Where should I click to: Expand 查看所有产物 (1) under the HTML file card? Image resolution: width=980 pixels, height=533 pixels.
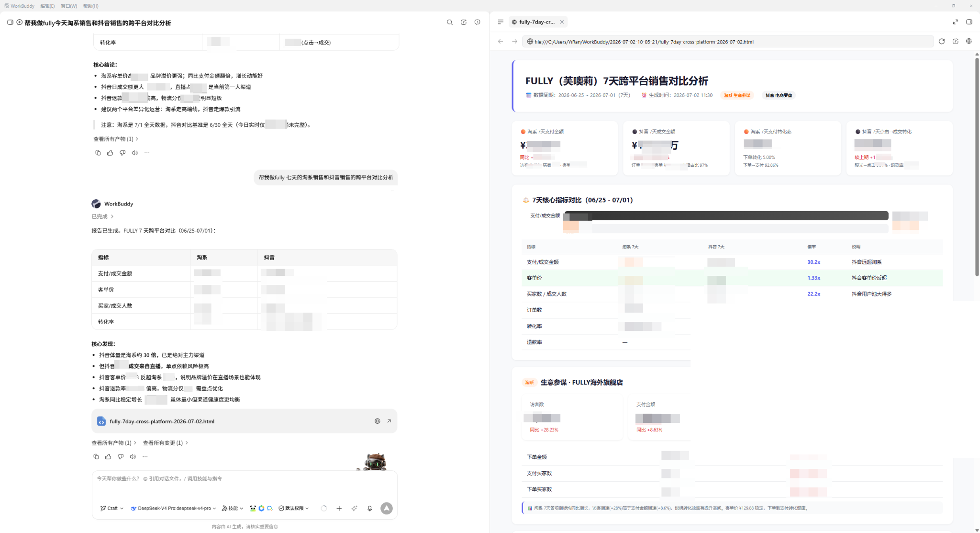(114, 443)
